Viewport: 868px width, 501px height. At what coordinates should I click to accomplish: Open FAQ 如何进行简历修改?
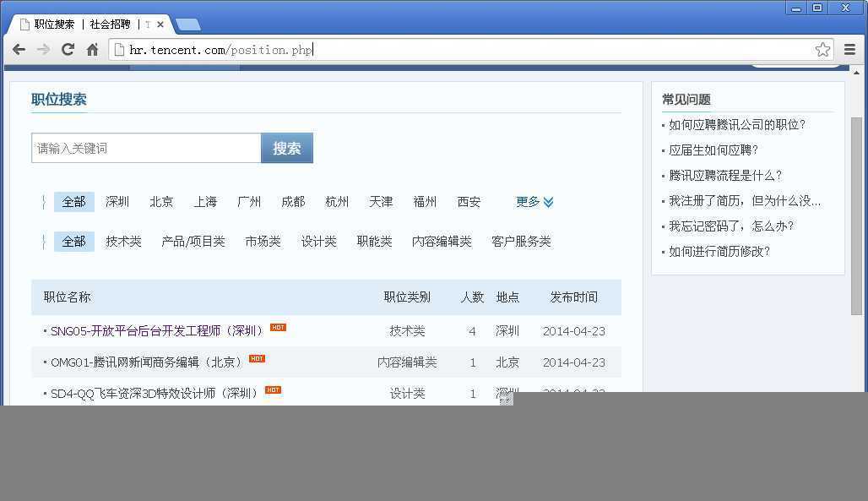click(719, 252)
